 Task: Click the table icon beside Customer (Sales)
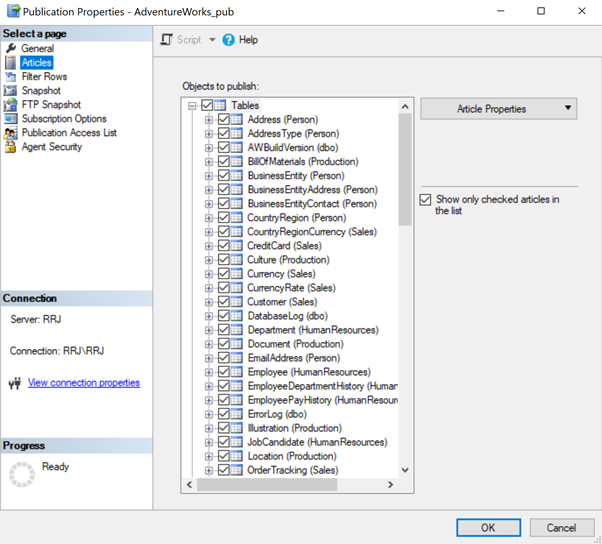(236, 302)
